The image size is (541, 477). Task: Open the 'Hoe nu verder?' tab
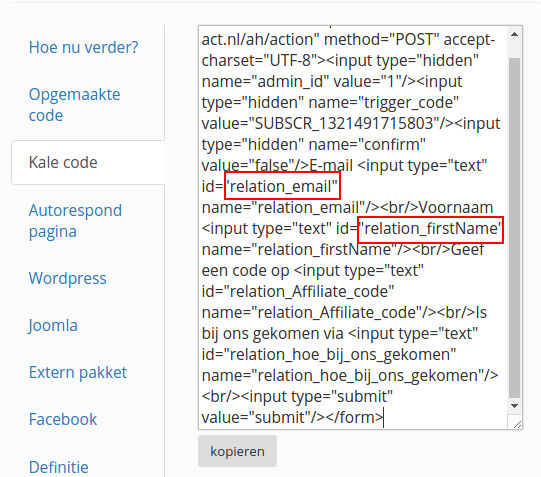[x=83, y=47]
